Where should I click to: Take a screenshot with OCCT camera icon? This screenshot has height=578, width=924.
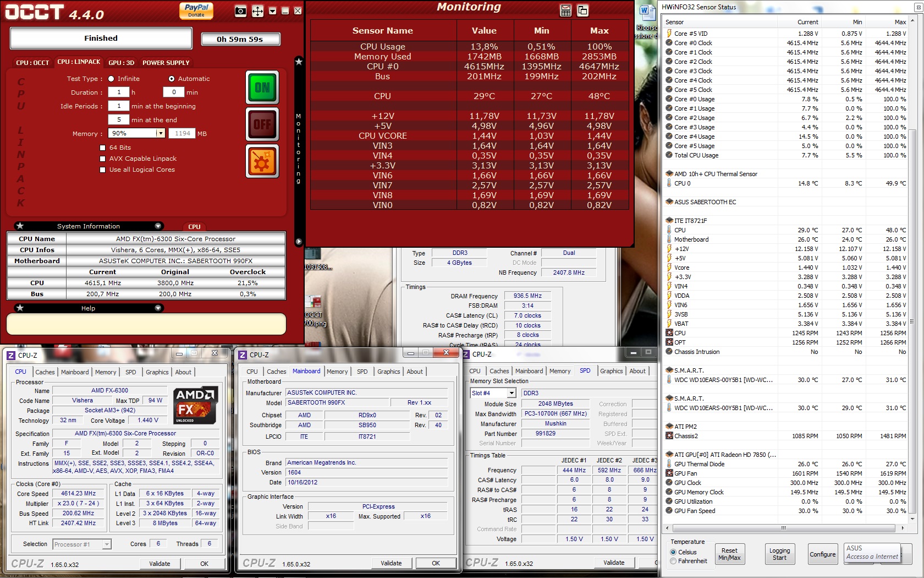click(240, 11)
